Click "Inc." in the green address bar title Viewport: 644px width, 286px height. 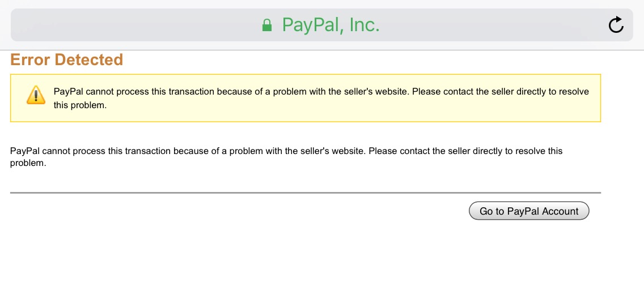tap(363, 25)
